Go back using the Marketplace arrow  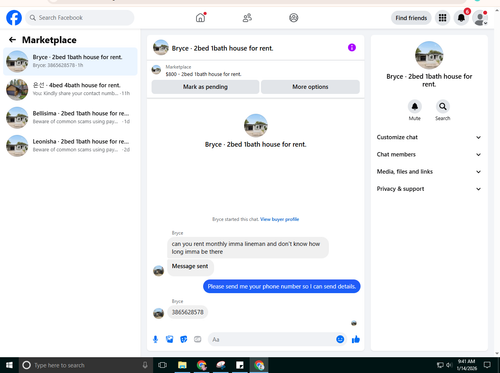(x=12, y=40)
